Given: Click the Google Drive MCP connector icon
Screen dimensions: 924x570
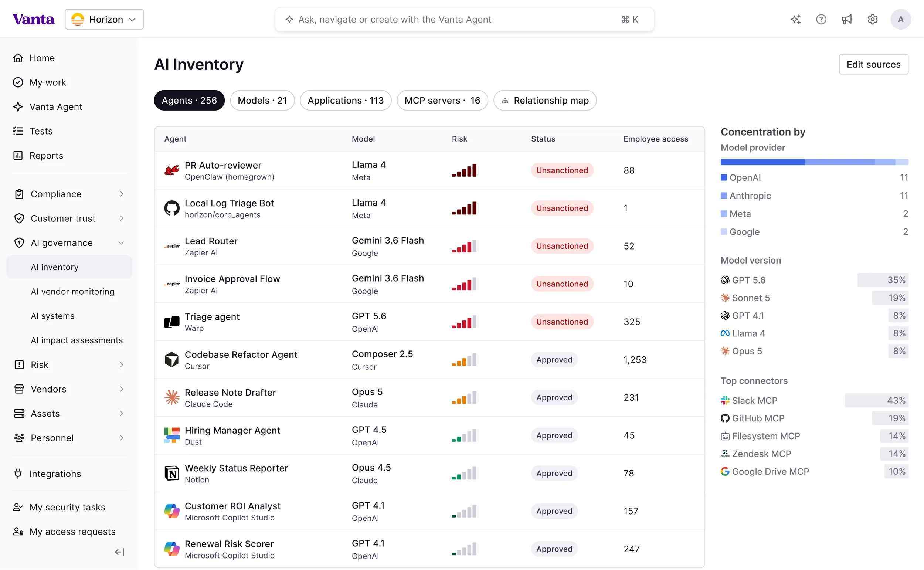Looking at the screenshot, I should click(x=725, y=471).
